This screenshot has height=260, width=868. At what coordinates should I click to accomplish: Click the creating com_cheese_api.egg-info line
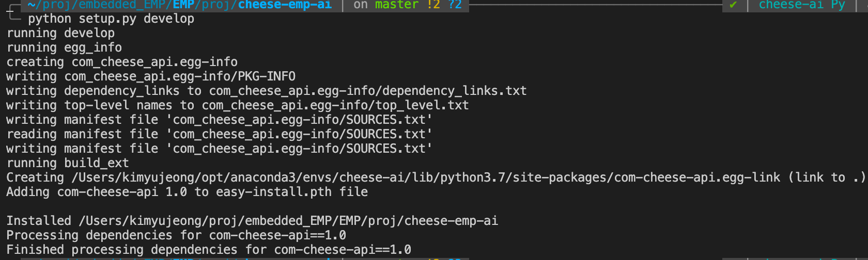click(x=122, y=62)
